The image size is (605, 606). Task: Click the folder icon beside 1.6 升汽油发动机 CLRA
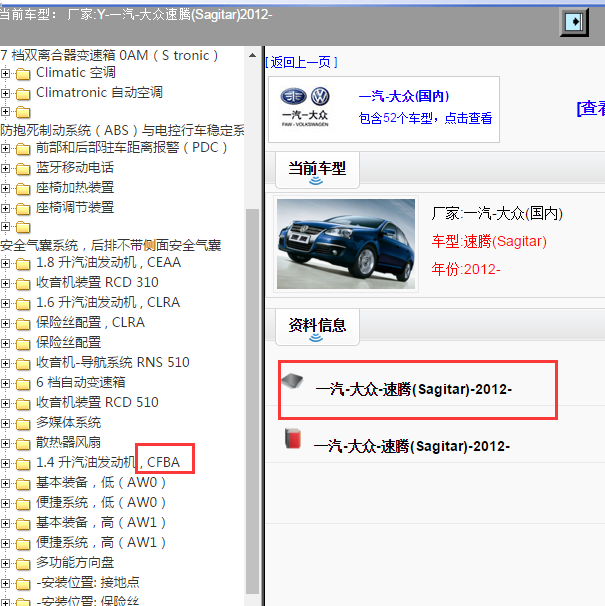click(23, 303)
